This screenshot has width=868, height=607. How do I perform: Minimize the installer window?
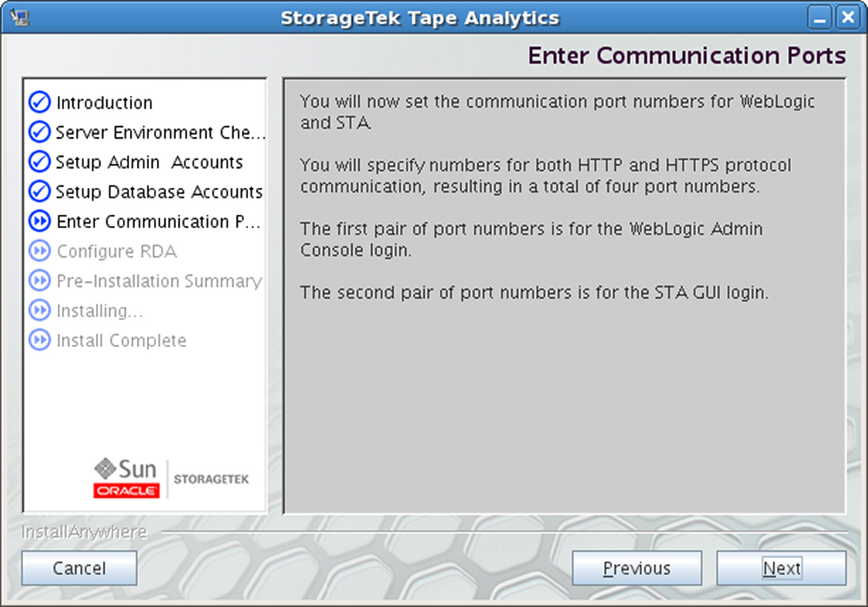click(820, 17)
